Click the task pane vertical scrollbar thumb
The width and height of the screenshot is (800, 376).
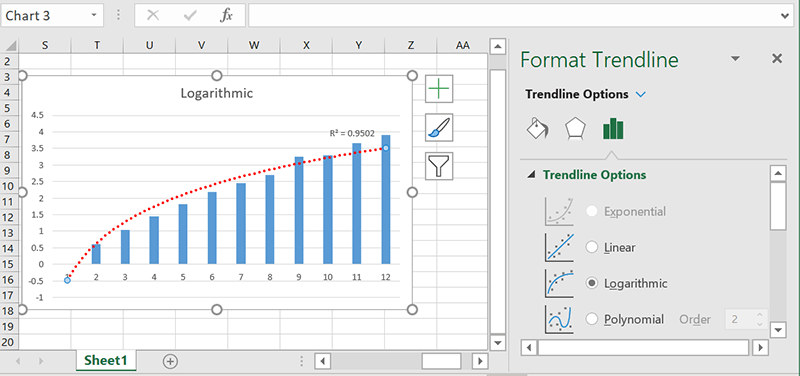click(778, 206)
